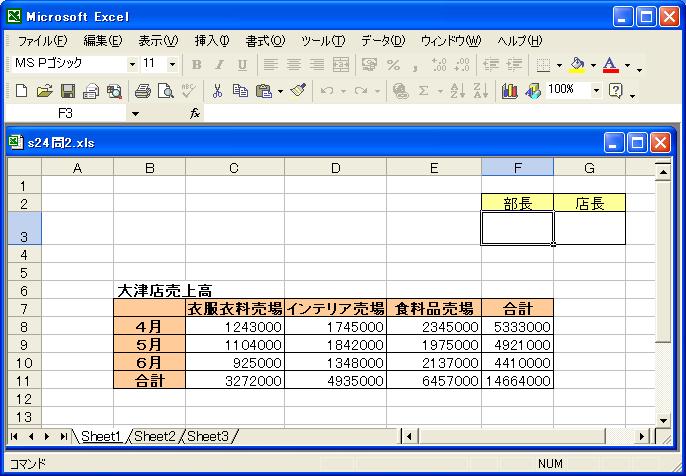686x476 pixels.
Task: Select the 部長 header cell
Action: point(518,203)
